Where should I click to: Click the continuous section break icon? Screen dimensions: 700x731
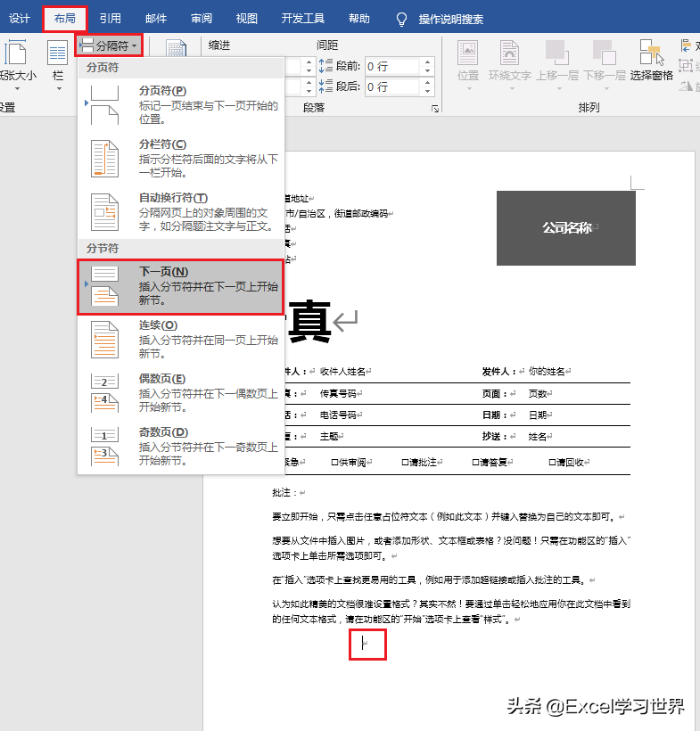pos(104,340)
